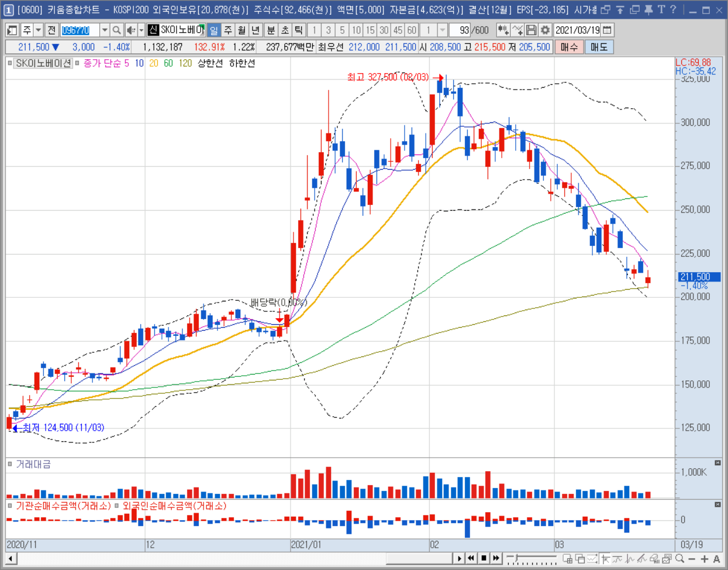Close the net-buy indicator panel with its X
The height and width of the screenshot is (570, 728).
pos(717,504)
